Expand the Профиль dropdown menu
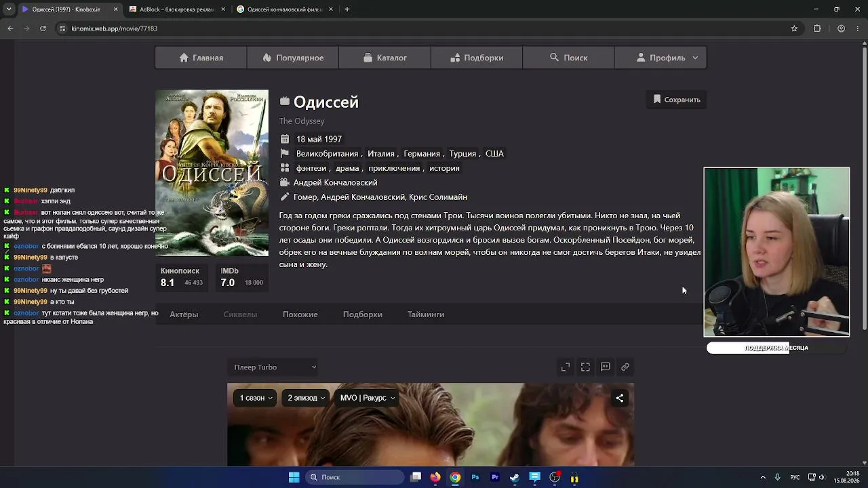This screenshot has width=868, height=488. (660, 58)
